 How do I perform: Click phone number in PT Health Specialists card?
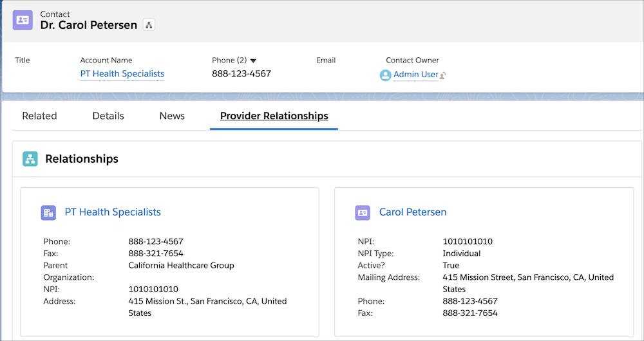click(156, 242)
